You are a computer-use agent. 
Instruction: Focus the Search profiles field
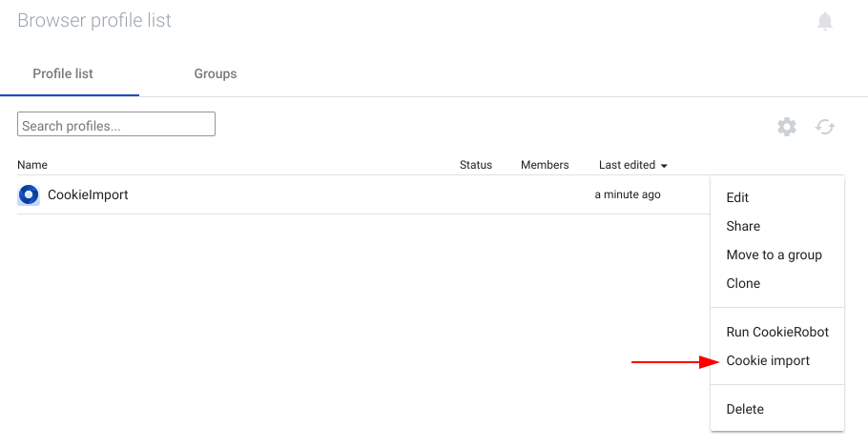[116, 124]
